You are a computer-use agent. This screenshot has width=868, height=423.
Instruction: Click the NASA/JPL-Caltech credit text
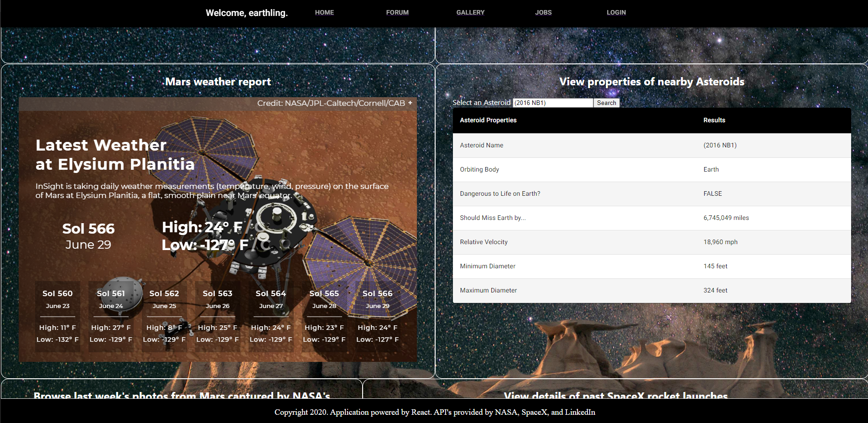coord(331,103)
